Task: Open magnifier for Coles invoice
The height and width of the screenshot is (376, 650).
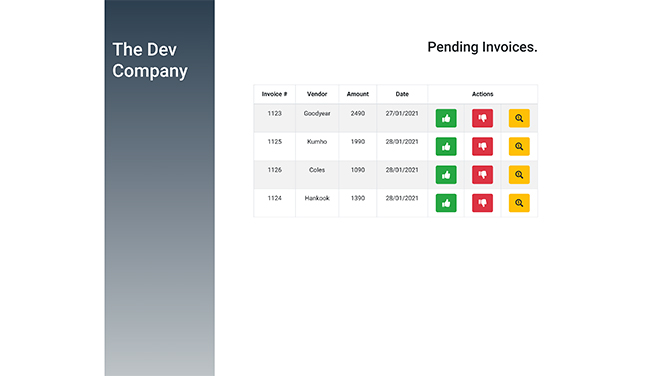Action: pos(519,175)
